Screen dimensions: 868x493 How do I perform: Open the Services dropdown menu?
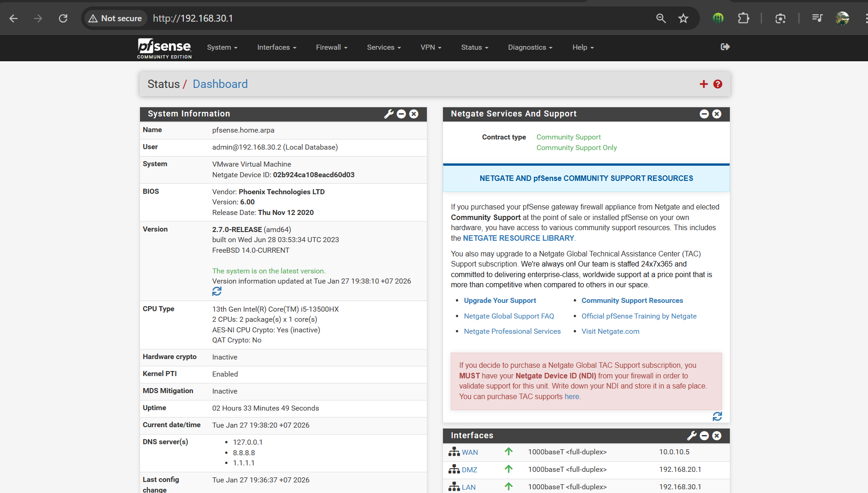(384, 47)
